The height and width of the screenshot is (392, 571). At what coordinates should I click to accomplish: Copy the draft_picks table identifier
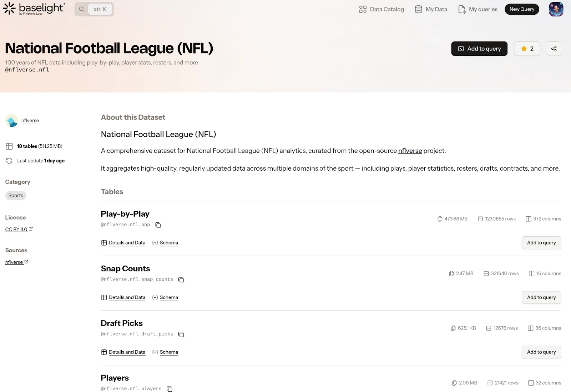181,334
